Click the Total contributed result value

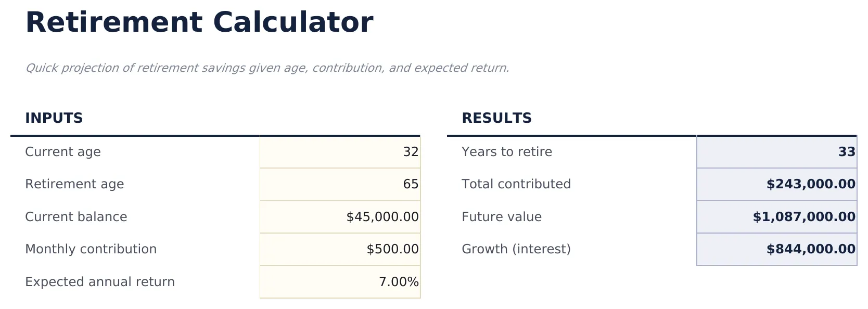[x=776, y=184]
